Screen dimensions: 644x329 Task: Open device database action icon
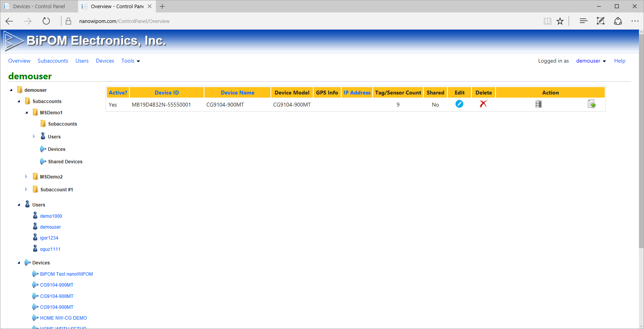[539, 104]
